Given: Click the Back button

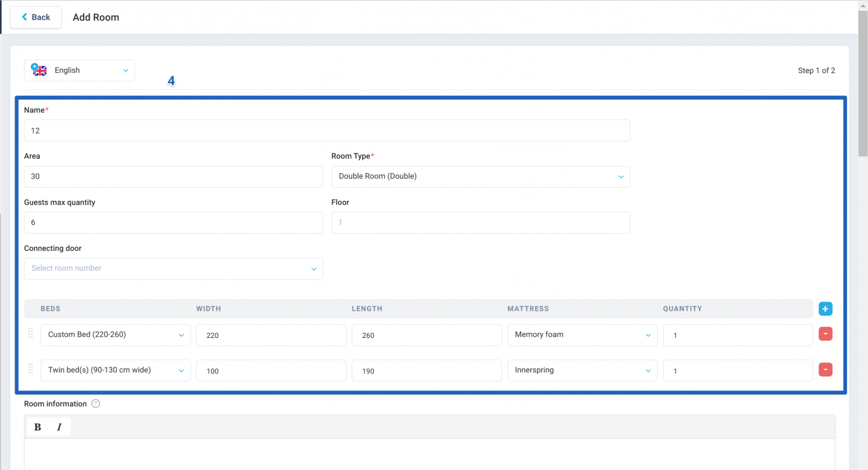Looking at the screenshot, I should tap(36, 17).
